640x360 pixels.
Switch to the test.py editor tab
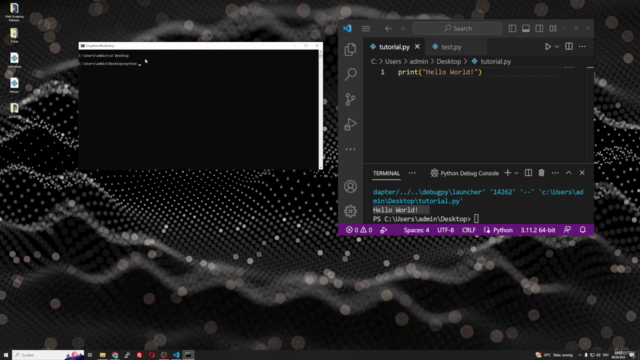coord(451,47)
